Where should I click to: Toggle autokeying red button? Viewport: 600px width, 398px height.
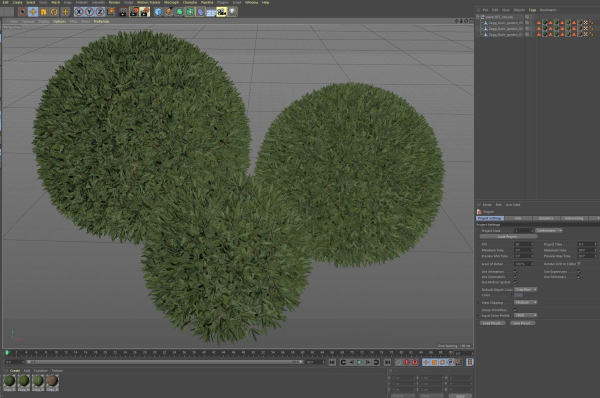coord(407,362)
